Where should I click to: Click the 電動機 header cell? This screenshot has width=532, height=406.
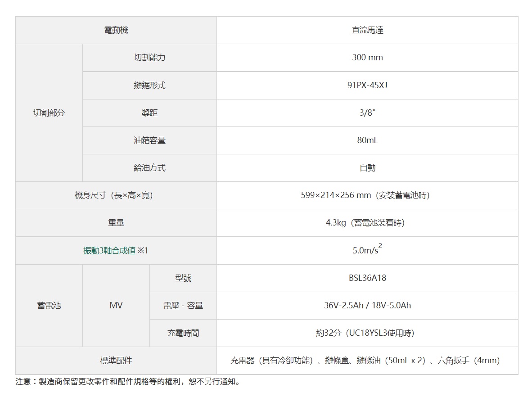[x=116, y=30]
